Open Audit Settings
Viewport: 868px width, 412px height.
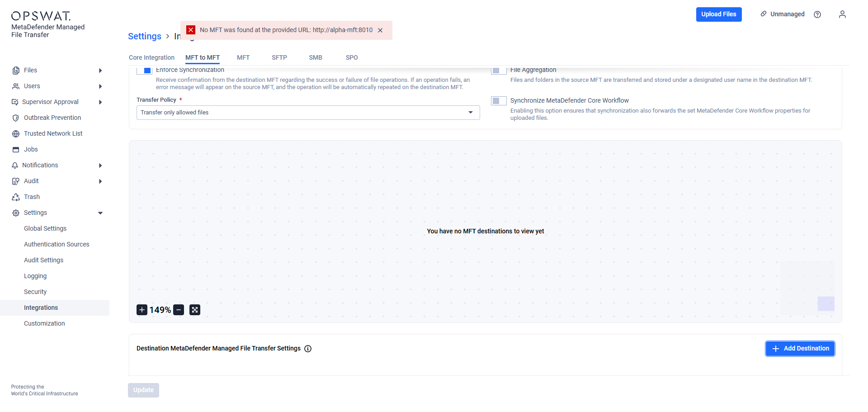43,260
